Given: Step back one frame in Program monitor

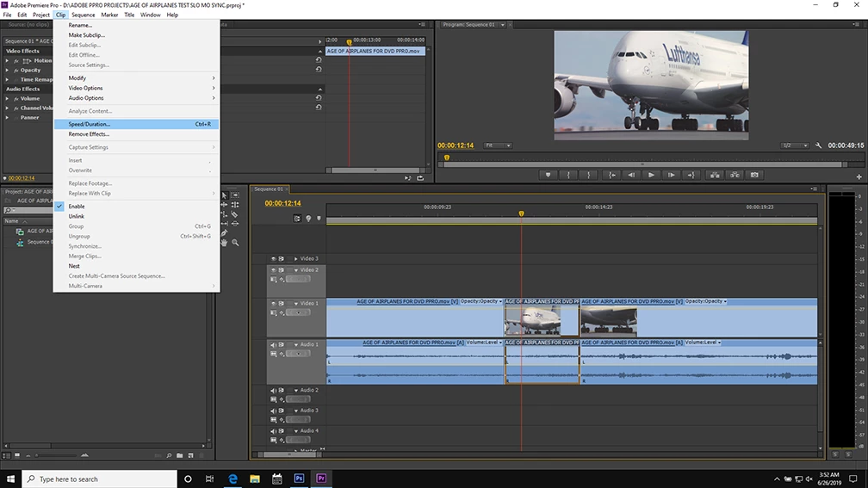Looking at the screenshot, I should (631, 175).
